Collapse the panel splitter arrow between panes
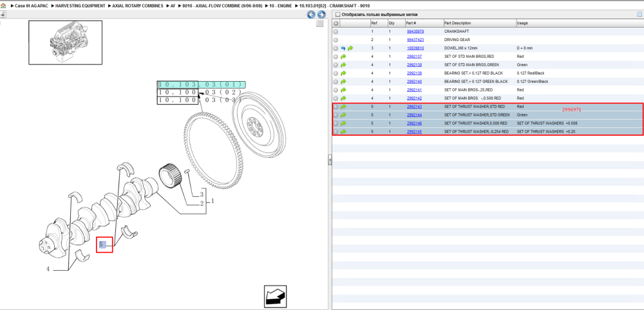 click(330, 160)
